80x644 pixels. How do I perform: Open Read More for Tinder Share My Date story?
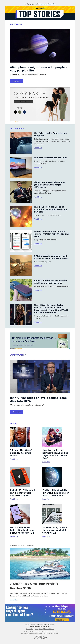(x=38, y=244)
